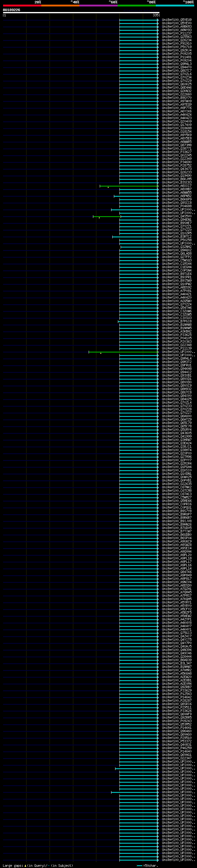Select hit label UniRef100_Q9SCC8
197x868 pixels.
(x=177, y=203)
